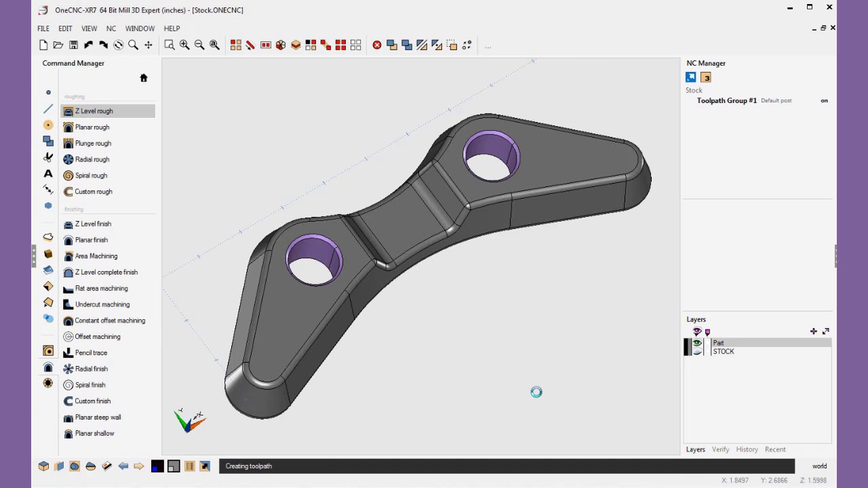Choose the pan view cross-arrows tool
This screenshot has width=868, height=488.
coord(148,45)
